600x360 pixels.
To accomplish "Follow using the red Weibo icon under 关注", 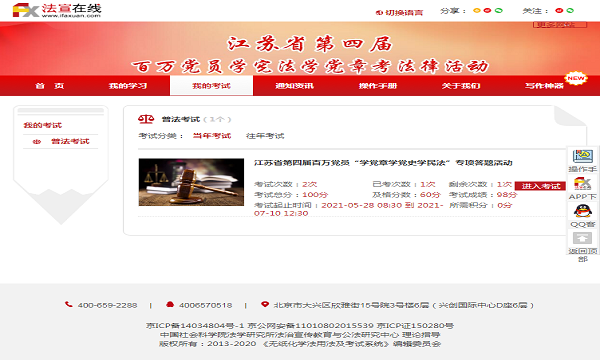I will (x=559, y=11).
